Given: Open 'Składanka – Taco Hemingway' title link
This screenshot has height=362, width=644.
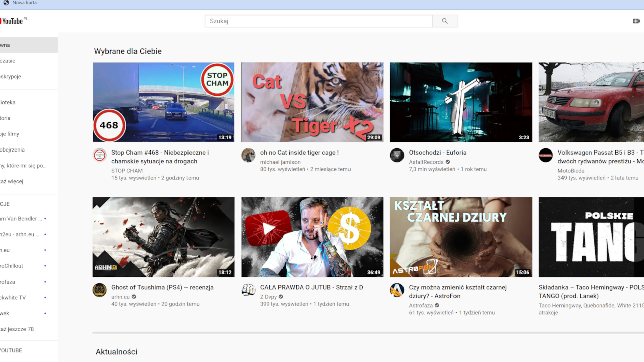Looking at the screenshot, I should coord(591,292).
